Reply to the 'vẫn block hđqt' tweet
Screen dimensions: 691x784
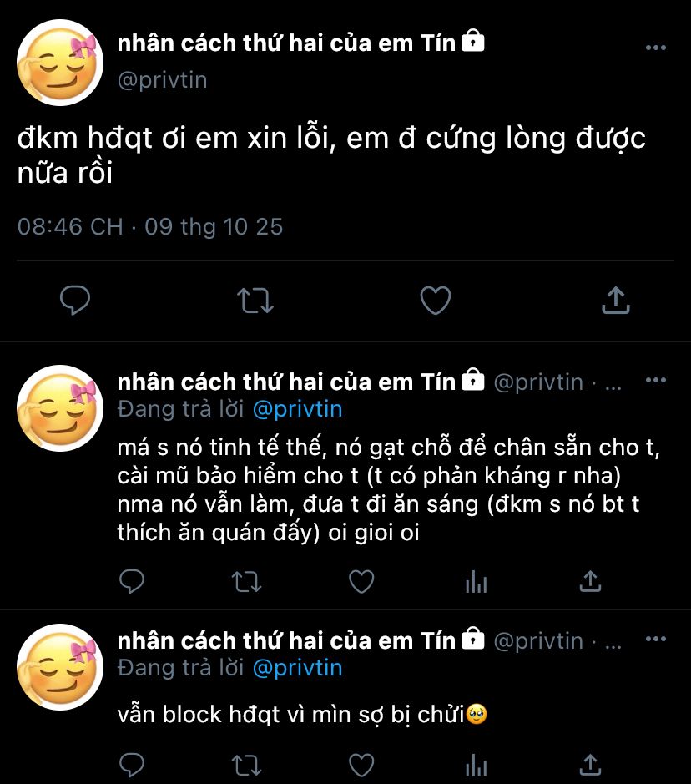132,764
